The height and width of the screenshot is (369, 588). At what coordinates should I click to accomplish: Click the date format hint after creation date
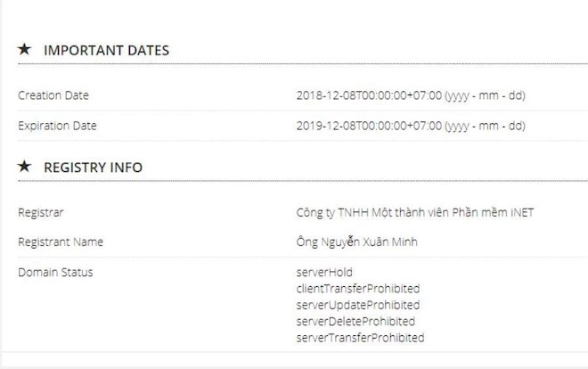point(486,95)
